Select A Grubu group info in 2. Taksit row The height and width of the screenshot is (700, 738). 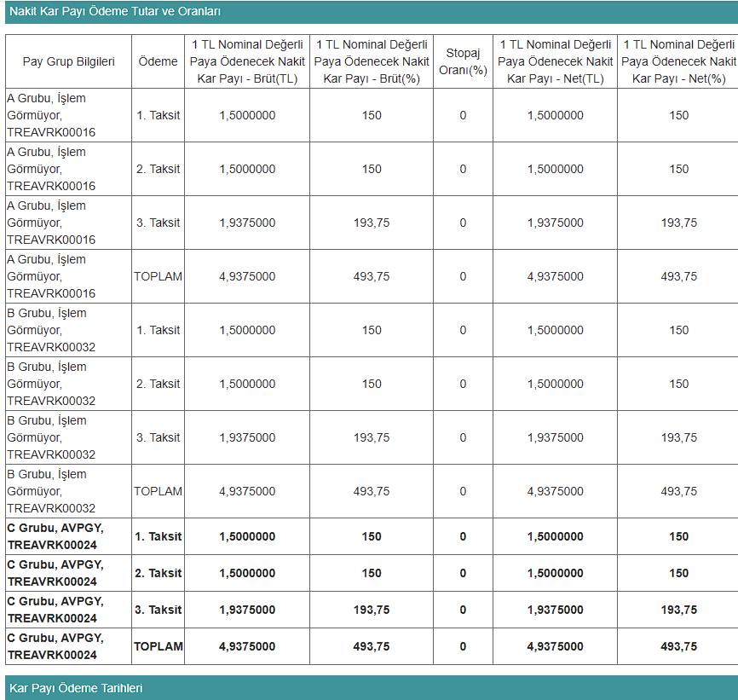coord(51,169)
